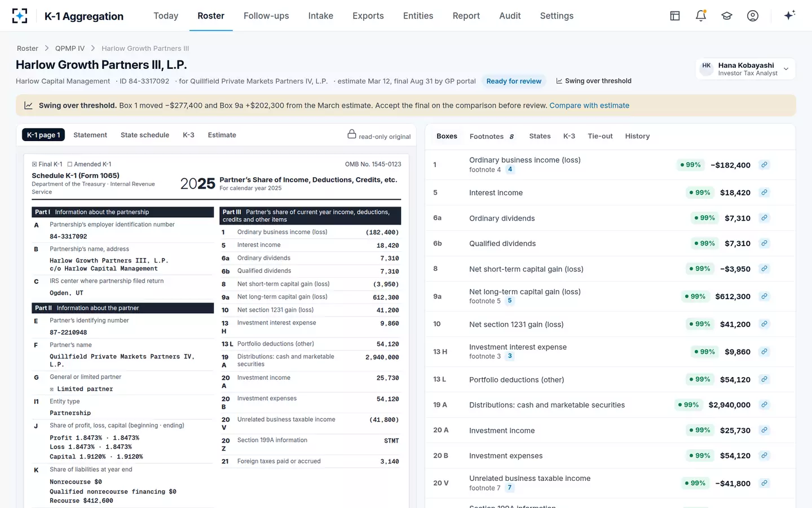The height and width of the screenshot is (508, 812).
Task: Open notifications bell
Action: click(x=701, y=16)
